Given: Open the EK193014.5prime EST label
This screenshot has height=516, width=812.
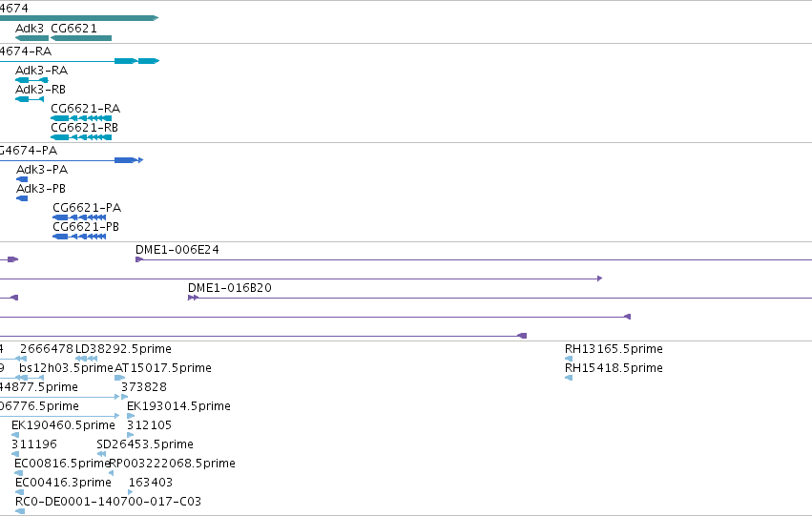Looking at the screenshot, I should pos(178,407).
